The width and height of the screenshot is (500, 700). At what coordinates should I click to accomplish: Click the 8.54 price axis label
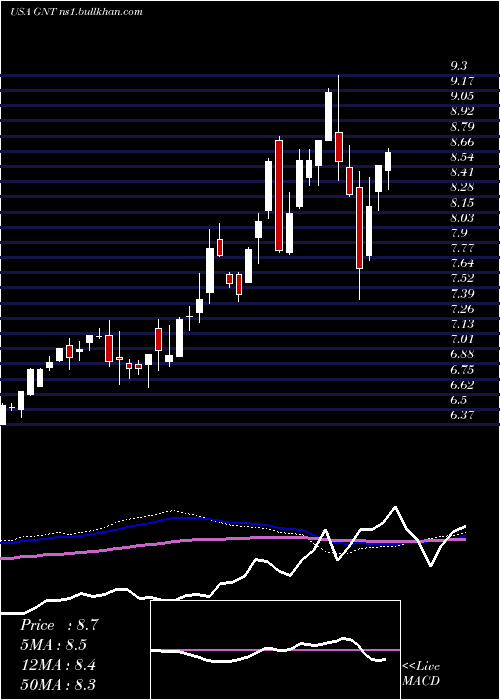462,157
